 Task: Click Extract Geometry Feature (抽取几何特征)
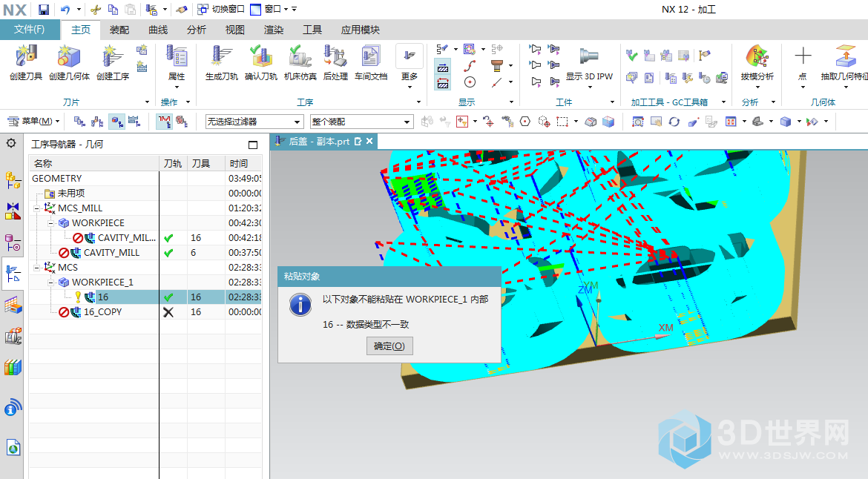(844, 67)
